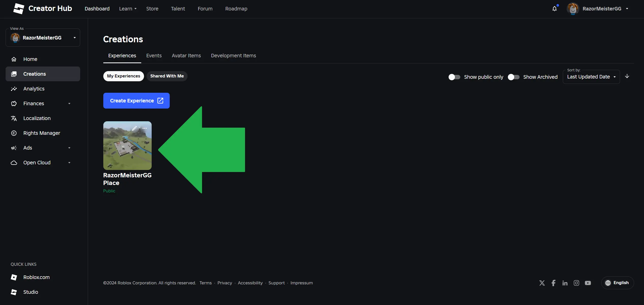Viewport: 644px width, 305px height.
Task: Switch to the Events tab
Action: [x=154, y=56]
